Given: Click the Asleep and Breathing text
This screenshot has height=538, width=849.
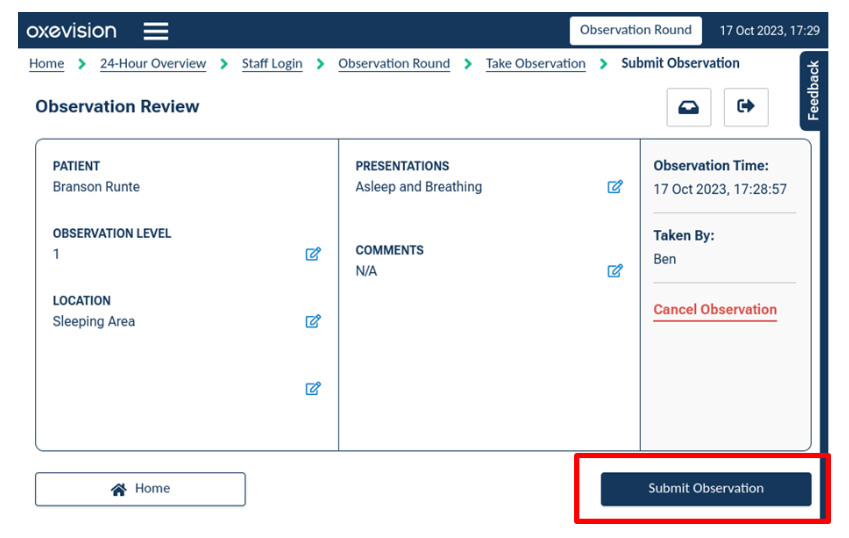Looking at the screenshot, I should (419, 187).
